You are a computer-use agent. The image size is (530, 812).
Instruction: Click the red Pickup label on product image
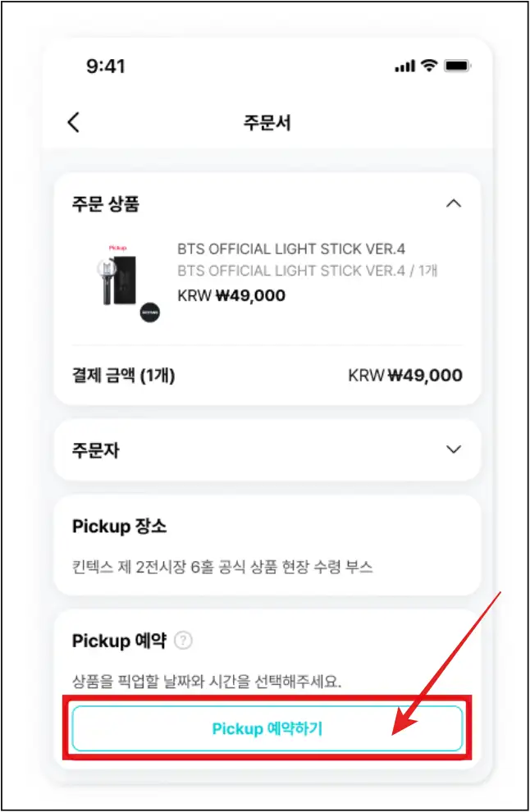point(118,246)
